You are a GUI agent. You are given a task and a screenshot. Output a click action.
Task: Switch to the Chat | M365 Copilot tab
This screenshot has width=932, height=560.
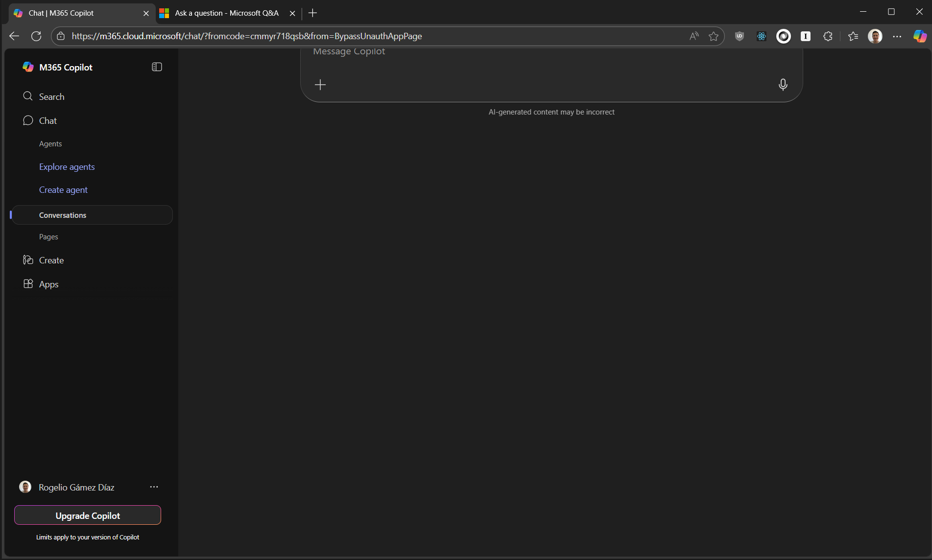[82, 13]
